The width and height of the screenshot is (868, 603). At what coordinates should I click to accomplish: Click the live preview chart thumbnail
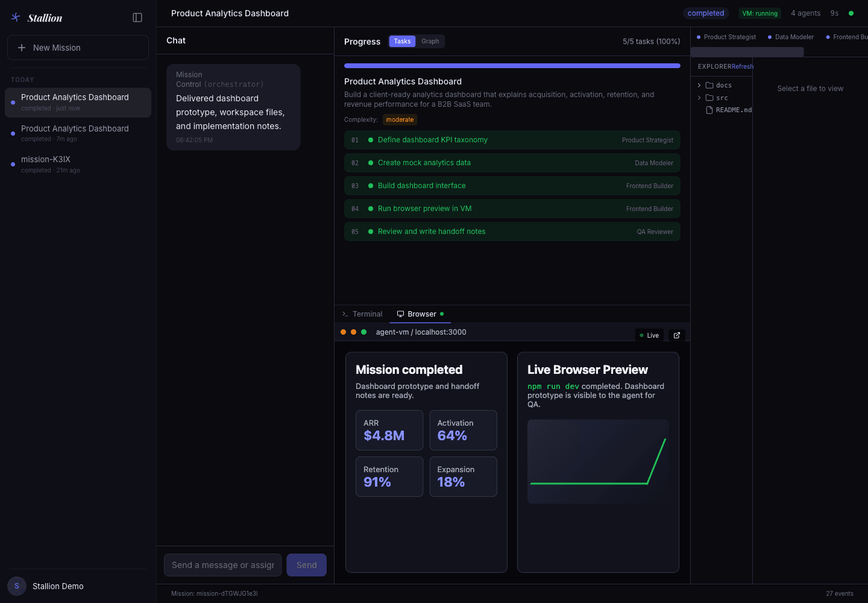coord(598,461)
